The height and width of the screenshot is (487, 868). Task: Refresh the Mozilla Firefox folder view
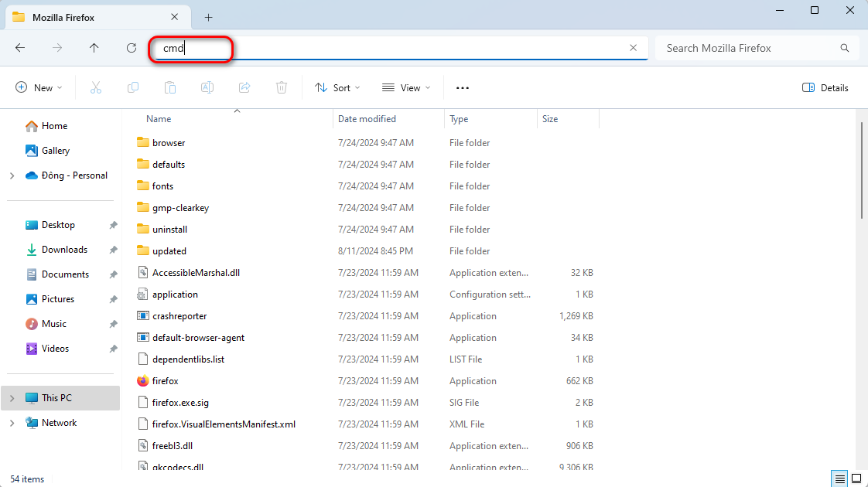pyautogui.click(x=132, y=48)
